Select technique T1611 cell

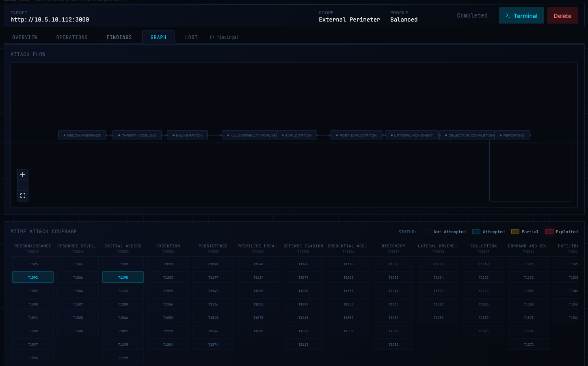pyautogui.click(x=258, y=331)
